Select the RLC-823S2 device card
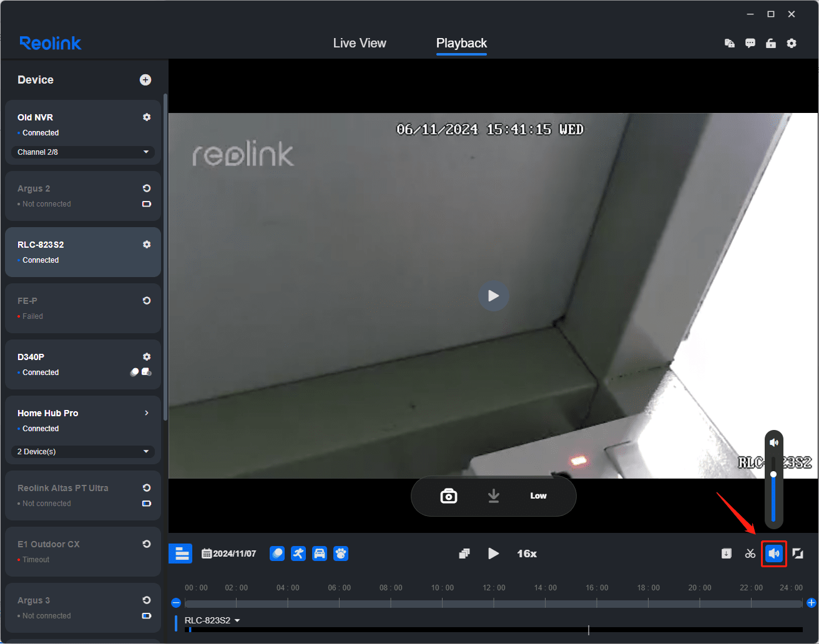 click(83, 252)
